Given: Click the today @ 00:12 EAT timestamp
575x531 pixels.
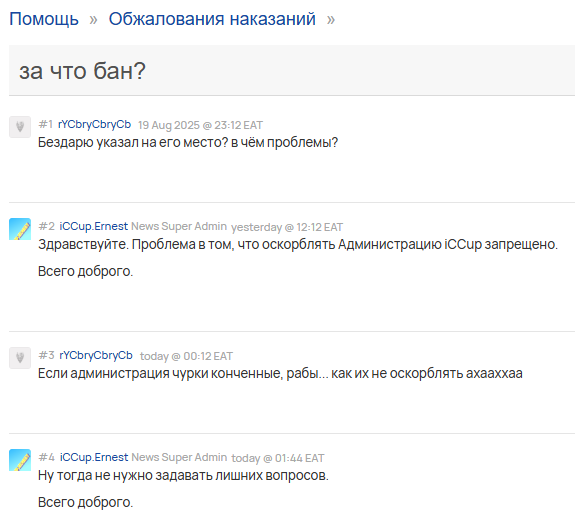Looking at the screenshot, I should point(186,356).
